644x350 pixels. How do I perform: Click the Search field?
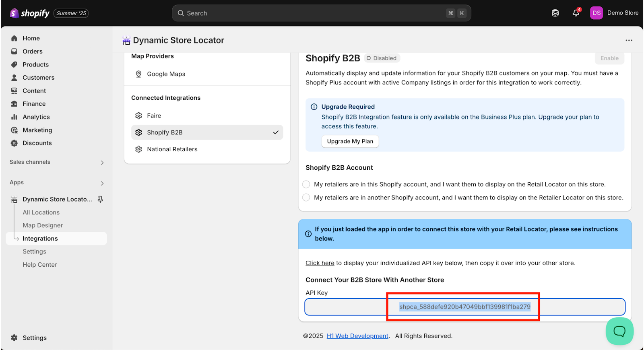[x=321, y=13]
